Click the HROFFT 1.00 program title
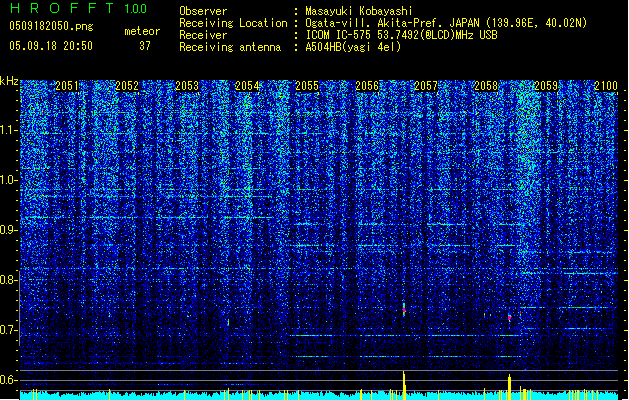 pos(79,8)
